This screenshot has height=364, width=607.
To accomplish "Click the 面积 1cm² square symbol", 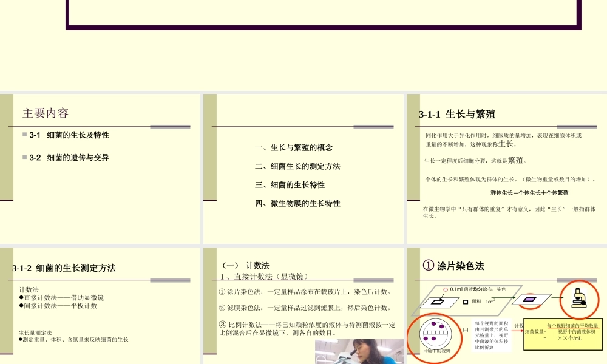I will pos(466,302).
